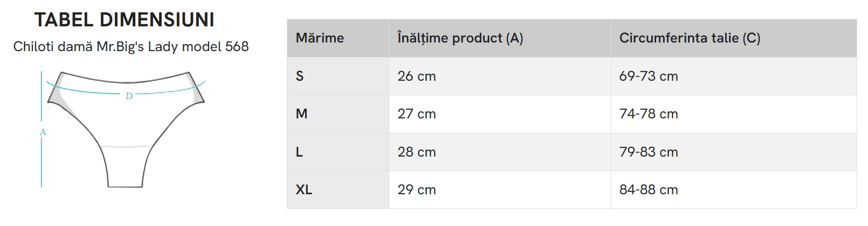Screen dimensions: 868x226
Task: Select the Mr.Big's Lady model 568 subtitle
Action: point(131,47)
